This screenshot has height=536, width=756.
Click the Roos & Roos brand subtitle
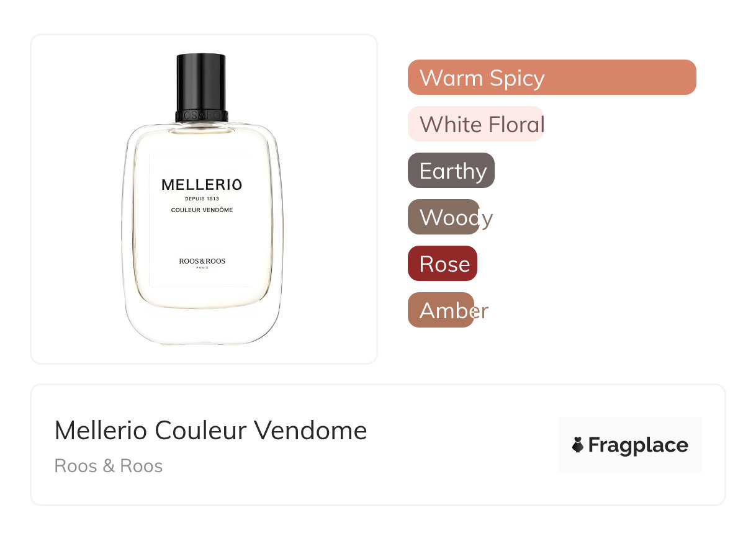coord(109,466)
